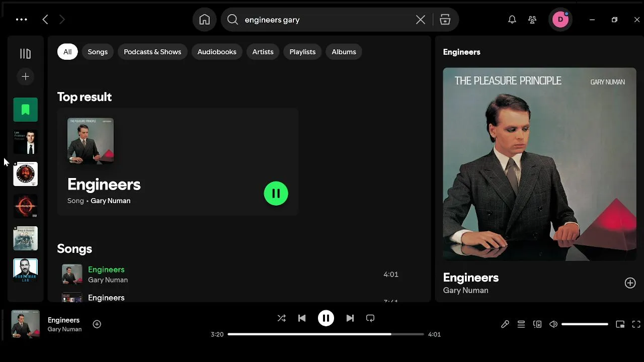Open Connect to a device
Image resolution: width=644 pixels, height=362 pixels.
pyautogui.click(x=537, y=324)
